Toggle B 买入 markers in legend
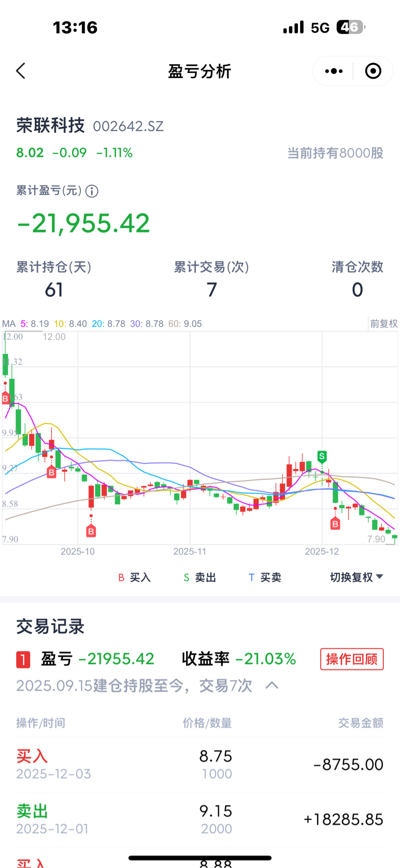The height and width of the screenshot is (868, 400). click(x=134, y=577)
